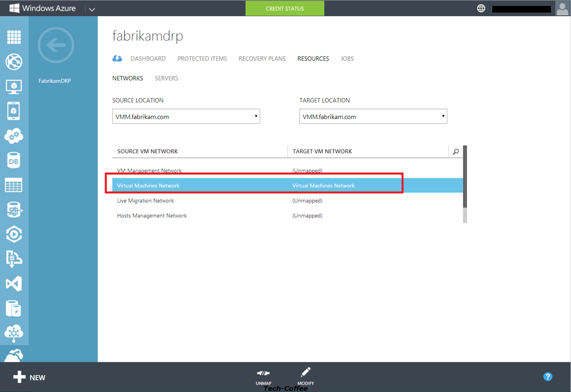Image resolution: width=571 pixels, height=392 pixels.
Task: Open the Recovery Services cloud icon at sidebar bottom
Action: pos(14,355)
